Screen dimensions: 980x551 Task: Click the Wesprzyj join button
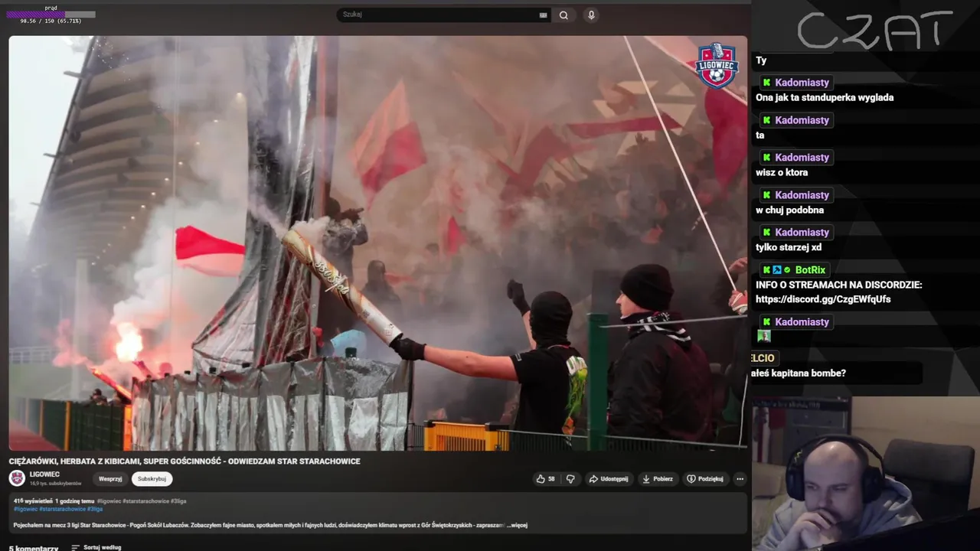110,479
